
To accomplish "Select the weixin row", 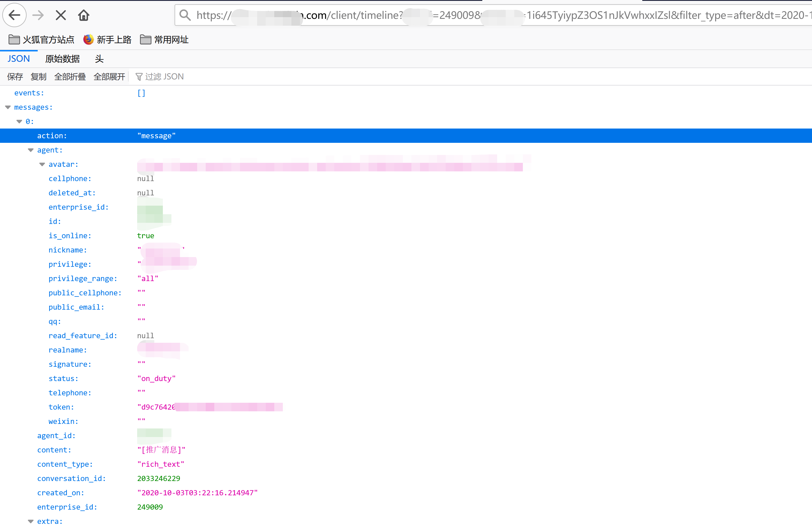I will 406,422.
